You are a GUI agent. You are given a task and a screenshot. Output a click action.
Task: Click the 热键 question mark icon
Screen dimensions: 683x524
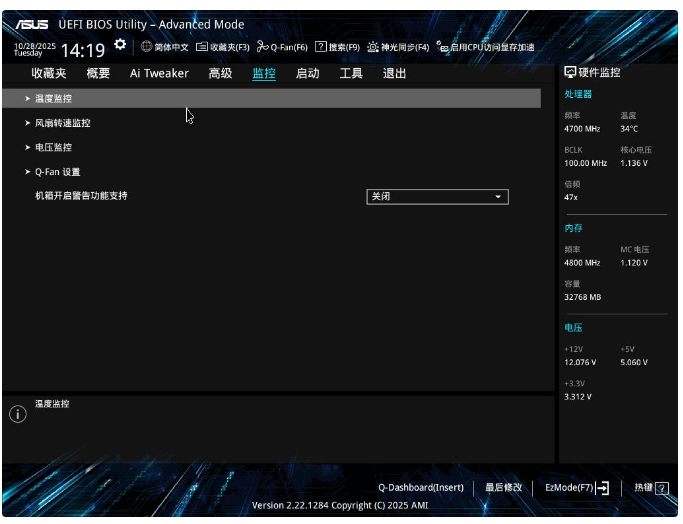click(x=661, y=488)
